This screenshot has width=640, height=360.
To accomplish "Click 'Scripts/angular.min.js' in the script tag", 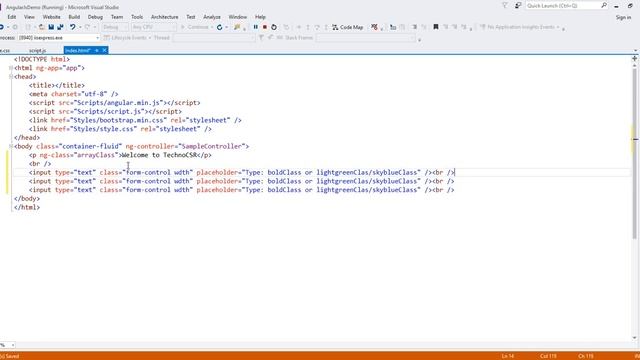I will coord(119,103).
